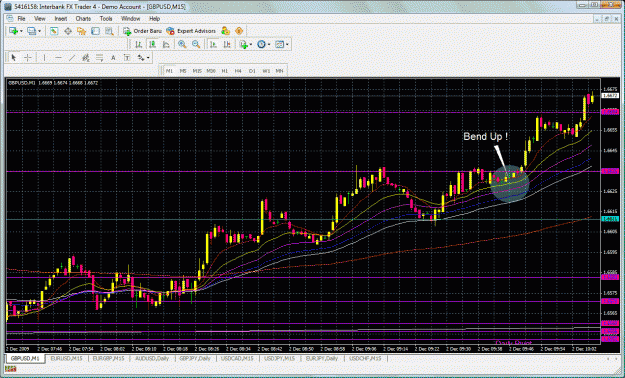
Task: Toggle the Terminal window icon
Action: [95, 31]
